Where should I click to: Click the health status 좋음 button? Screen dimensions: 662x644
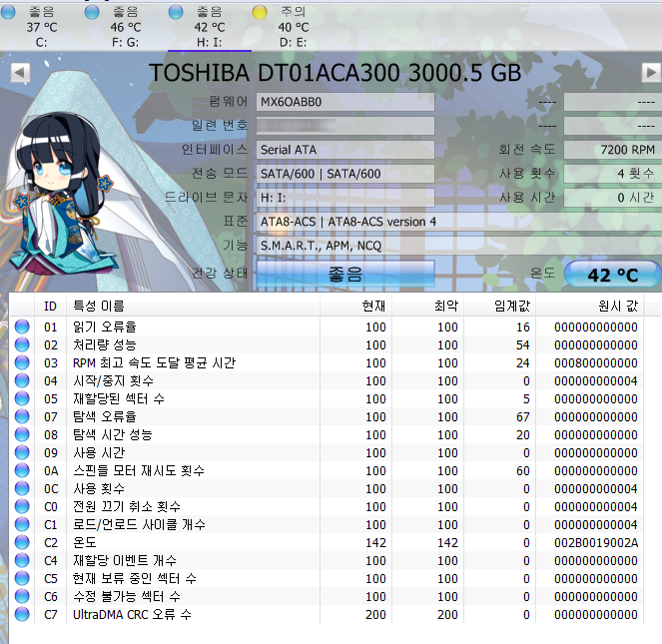[x=345, y=275]
